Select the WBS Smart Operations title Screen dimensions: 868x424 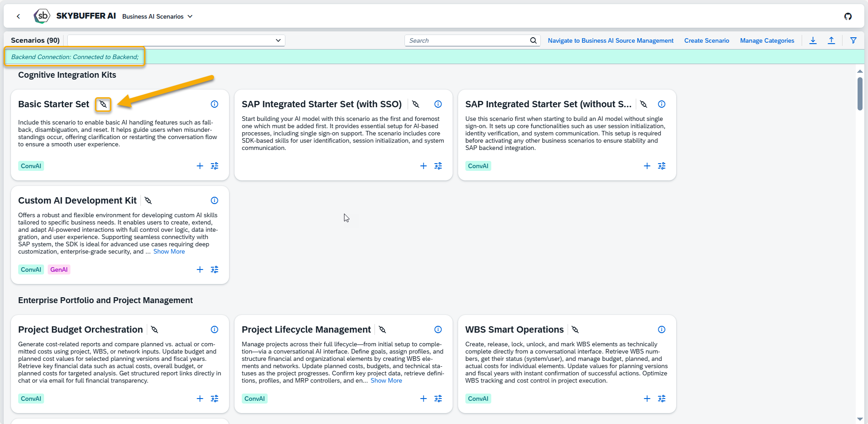514,329
